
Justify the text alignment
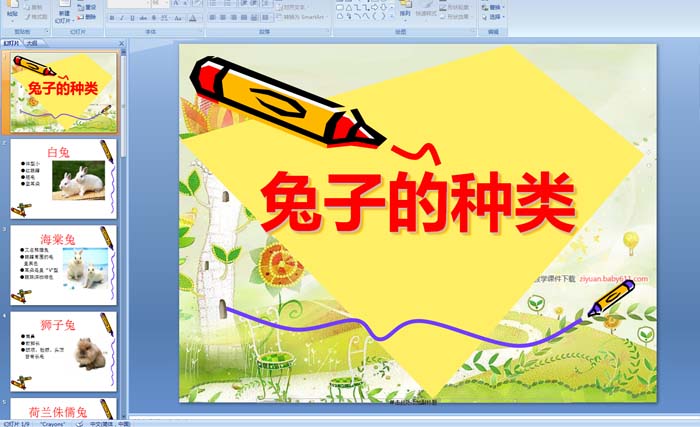(244, 17)
